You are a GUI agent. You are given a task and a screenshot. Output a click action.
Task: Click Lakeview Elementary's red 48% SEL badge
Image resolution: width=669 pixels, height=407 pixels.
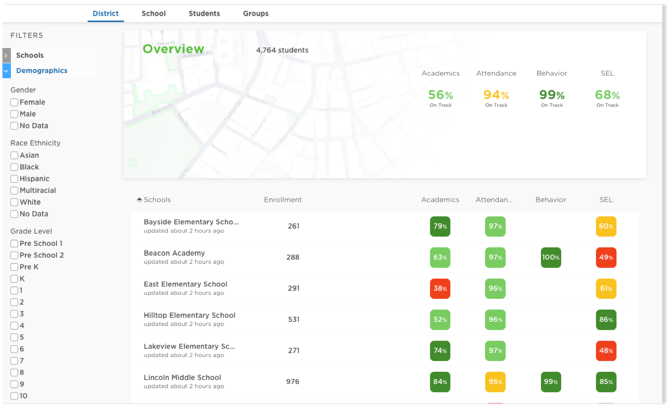pos(606,351)
